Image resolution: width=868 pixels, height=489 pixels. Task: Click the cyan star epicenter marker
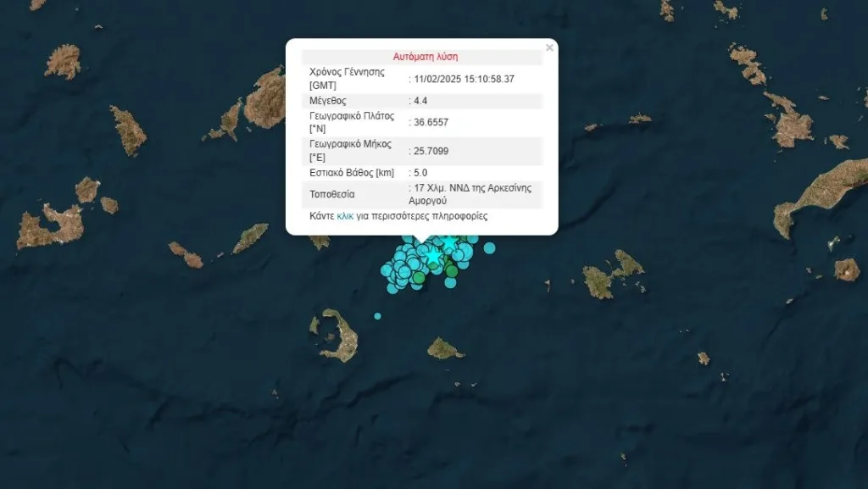click(433, 255)
